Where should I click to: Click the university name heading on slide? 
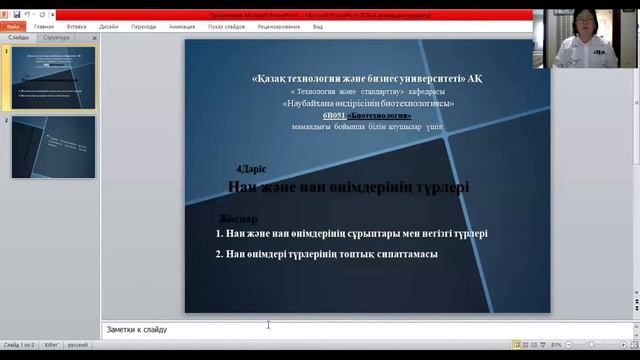point(367,78)
